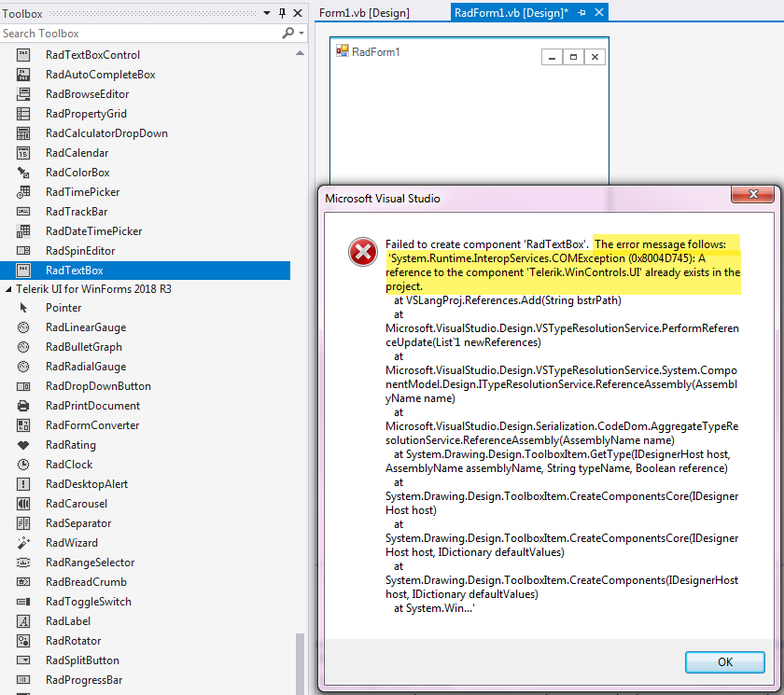Switch to the Form1.vb [Design] tab
784x695 pixels.
click(364, 13)
